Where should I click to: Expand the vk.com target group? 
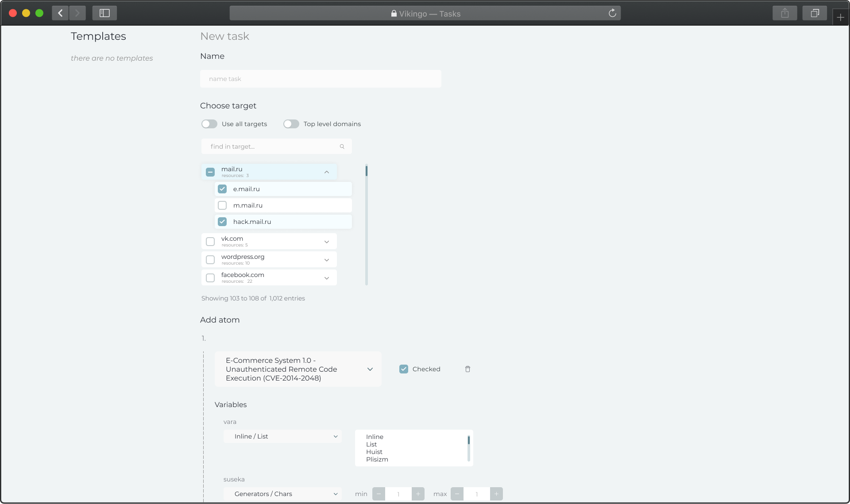327,242
